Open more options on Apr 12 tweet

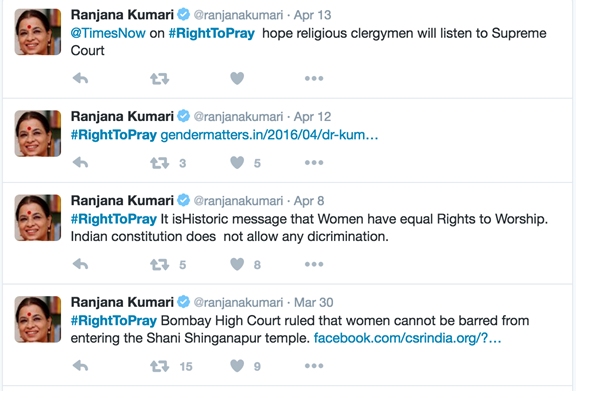point(314,163)
